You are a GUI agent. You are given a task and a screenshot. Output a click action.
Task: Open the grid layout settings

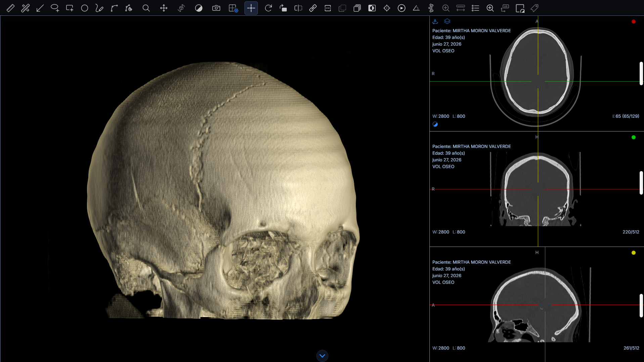point(233,8)
